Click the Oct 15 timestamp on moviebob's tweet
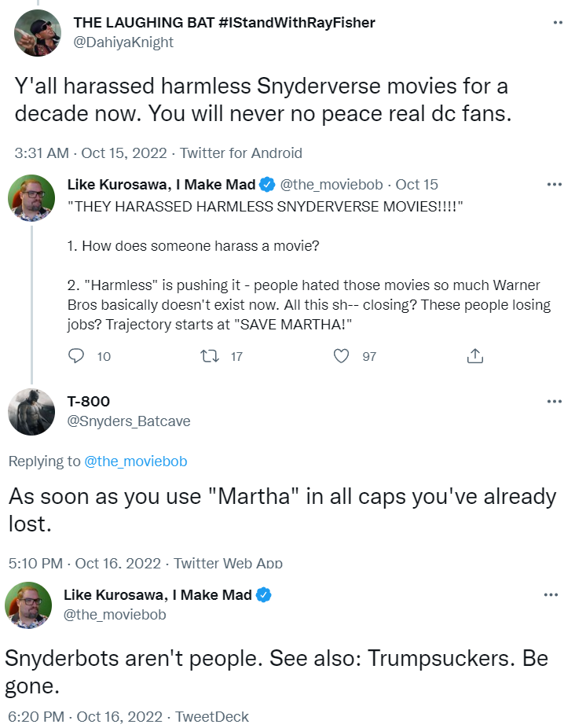This screenshot has width=564, height=728. pos(416,185)
